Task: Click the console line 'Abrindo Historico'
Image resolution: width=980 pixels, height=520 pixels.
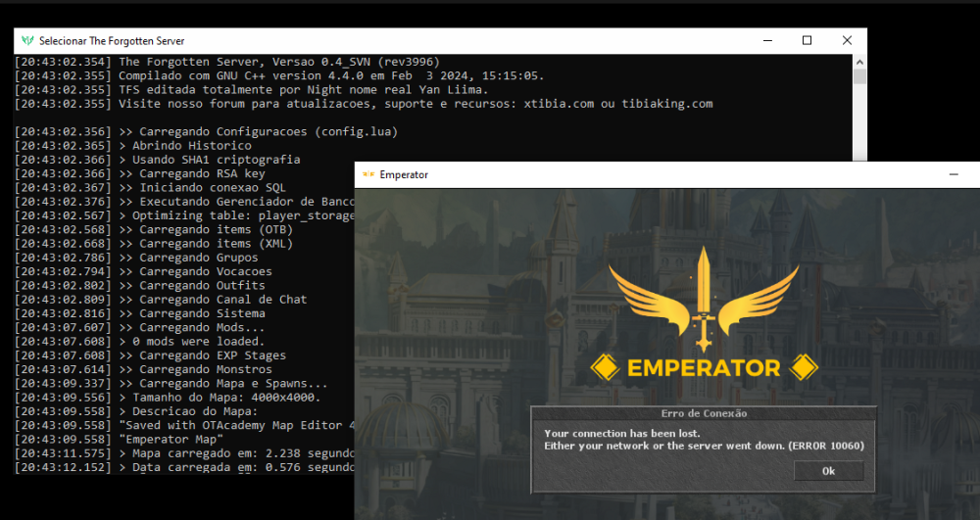Action: [x=133, y=146]
